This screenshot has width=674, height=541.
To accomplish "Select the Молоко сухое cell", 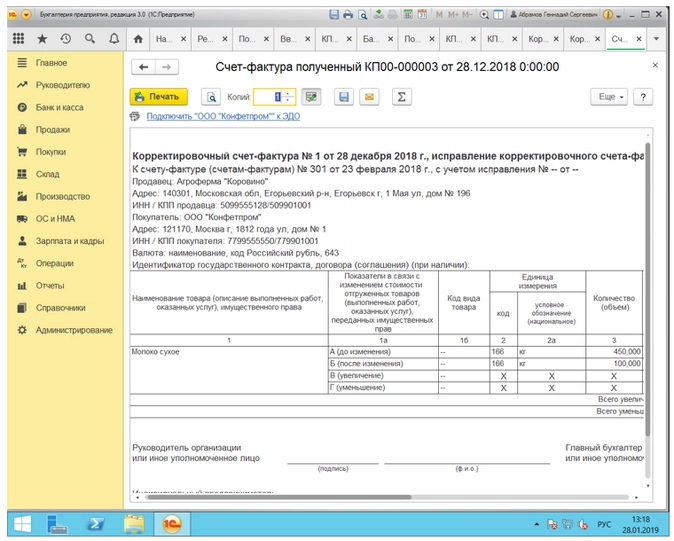I will coord(229,370).
